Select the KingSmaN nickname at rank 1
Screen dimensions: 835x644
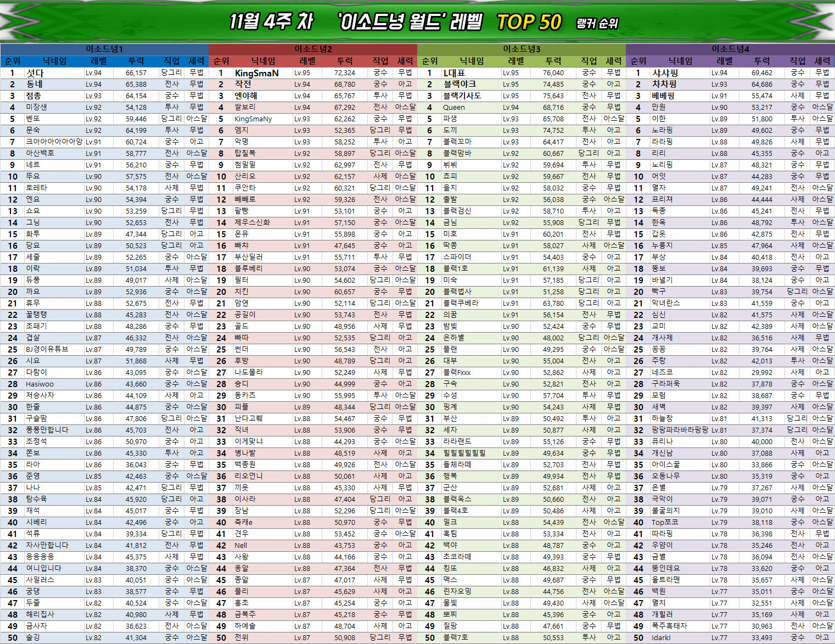256,73
